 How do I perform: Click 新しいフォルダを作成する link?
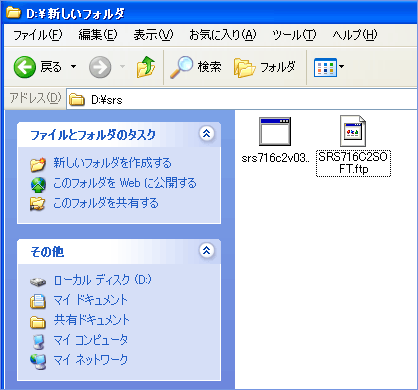point(112,163)
